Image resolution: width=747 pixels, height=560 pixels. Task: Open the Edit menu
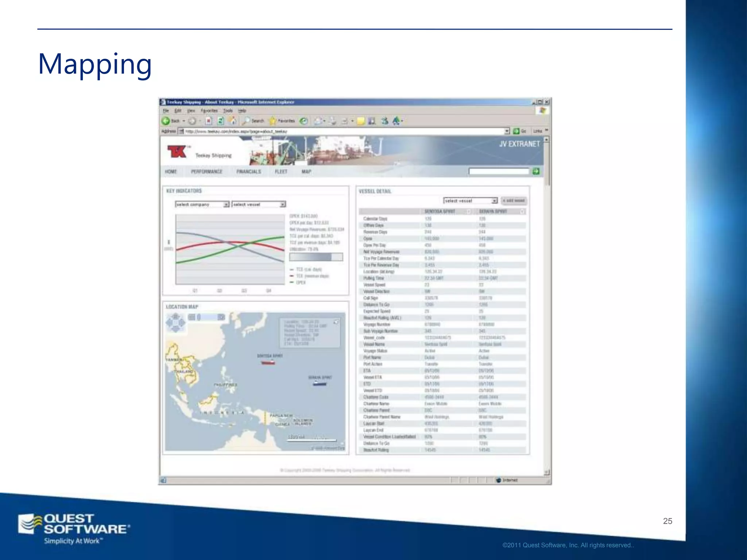coord(178,111)
